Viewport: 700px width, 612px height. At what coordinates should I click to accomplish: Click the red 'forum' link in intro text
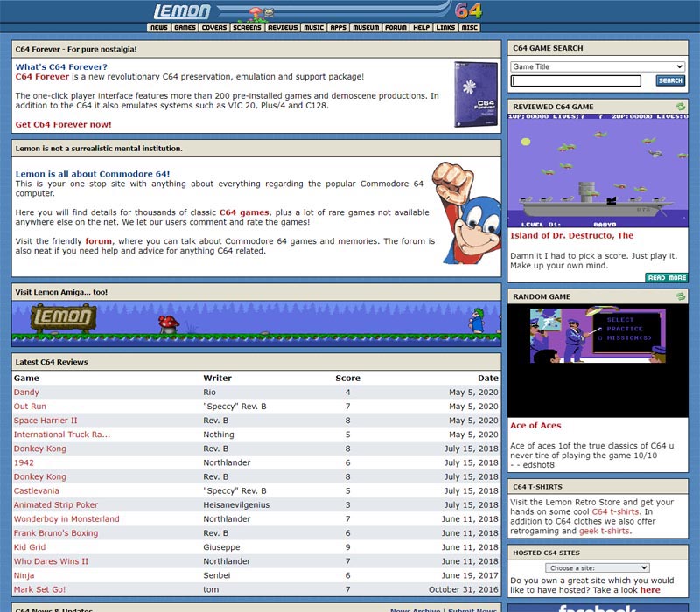coord(99,241)
